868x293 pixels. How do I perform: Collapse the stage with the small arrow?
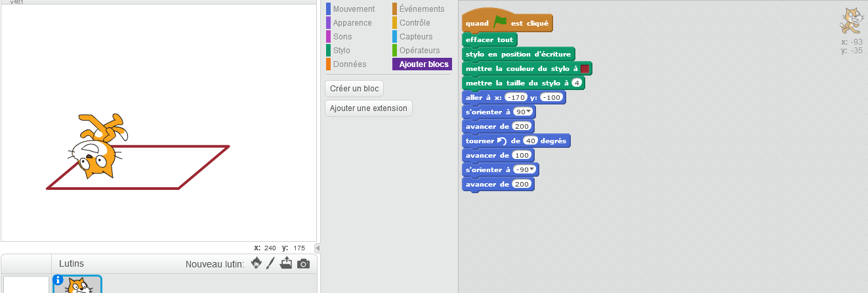tap(318, 248)
